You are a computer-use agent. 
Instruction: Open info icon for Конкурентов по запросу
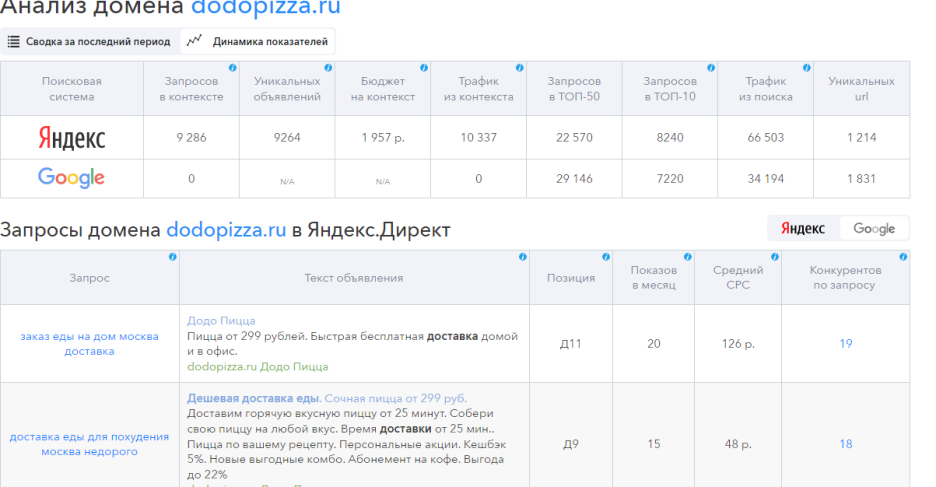[903, 257]
